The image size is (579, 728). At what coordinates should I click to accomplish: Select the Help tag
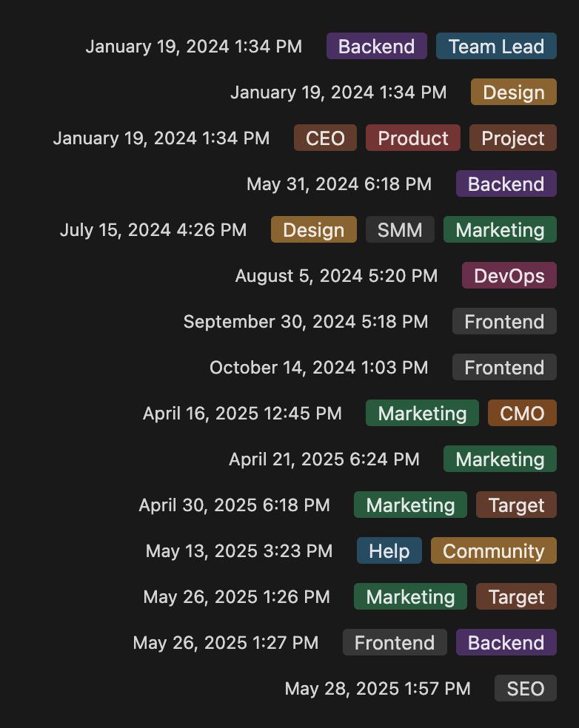coord(389,550)
